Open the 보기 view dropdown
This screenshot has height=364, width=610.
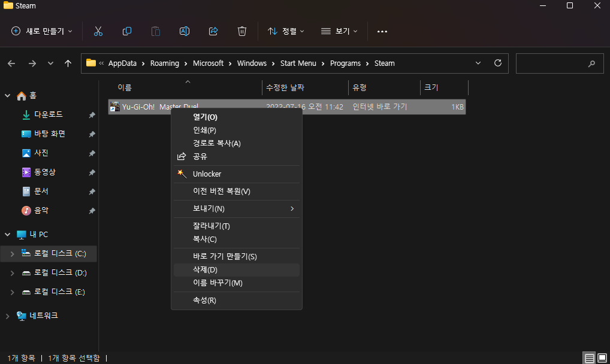click(339, 31)
